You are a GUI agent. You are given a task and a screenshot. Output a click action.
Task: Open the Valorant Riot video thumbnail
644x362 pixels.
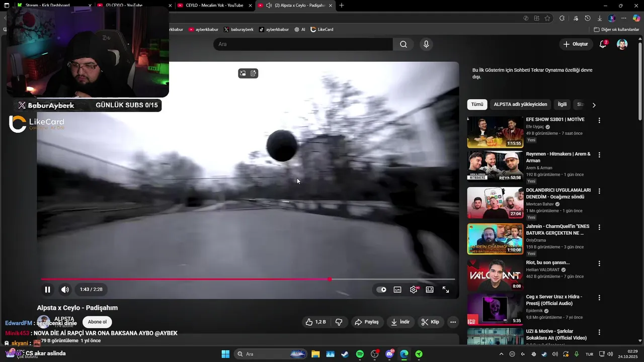pyautogui.click(x=495, y=275)
